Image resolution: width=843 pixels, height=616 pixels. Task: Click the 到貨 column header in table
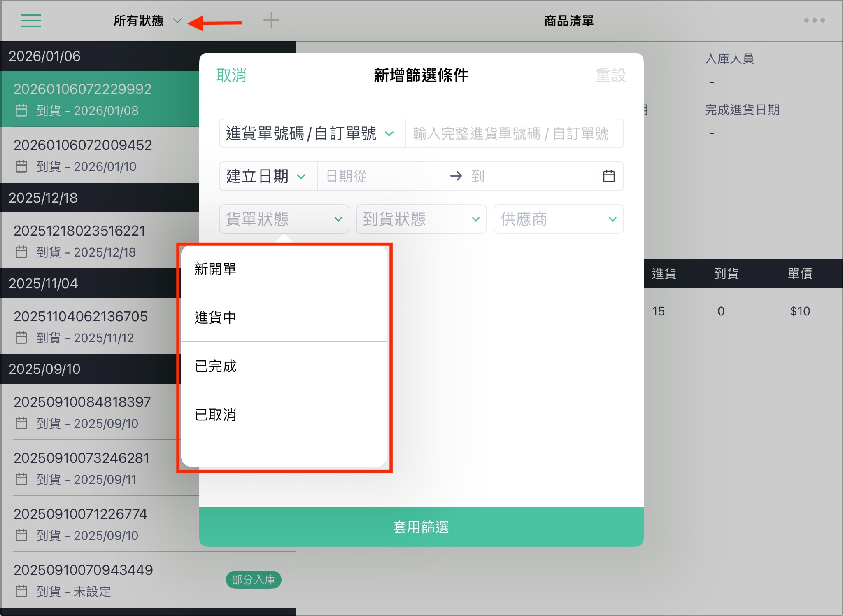coord(727,273)
